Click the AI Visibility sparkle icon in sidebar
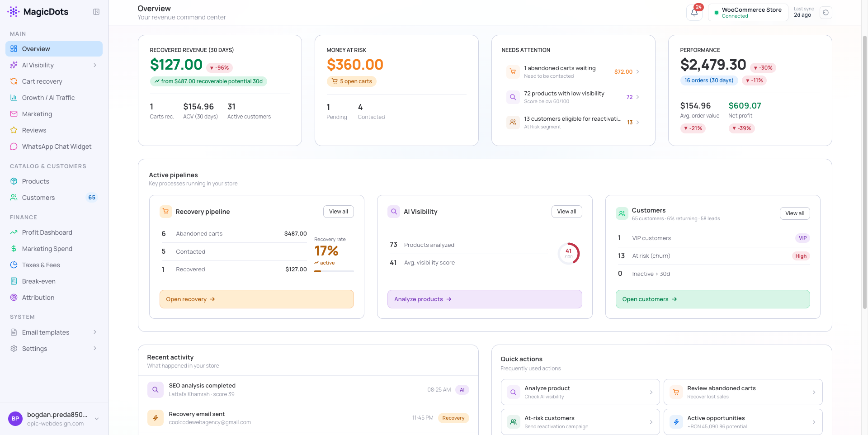This screenshot has width=868, height=435. coord(14,65)
